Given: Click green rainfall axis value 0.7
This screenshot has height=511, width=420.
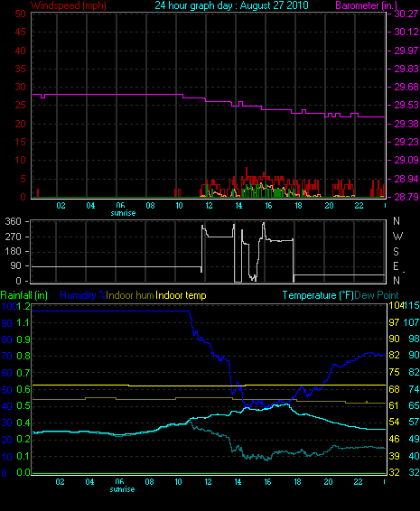Looking at the screenshot, I should point(23,373).
